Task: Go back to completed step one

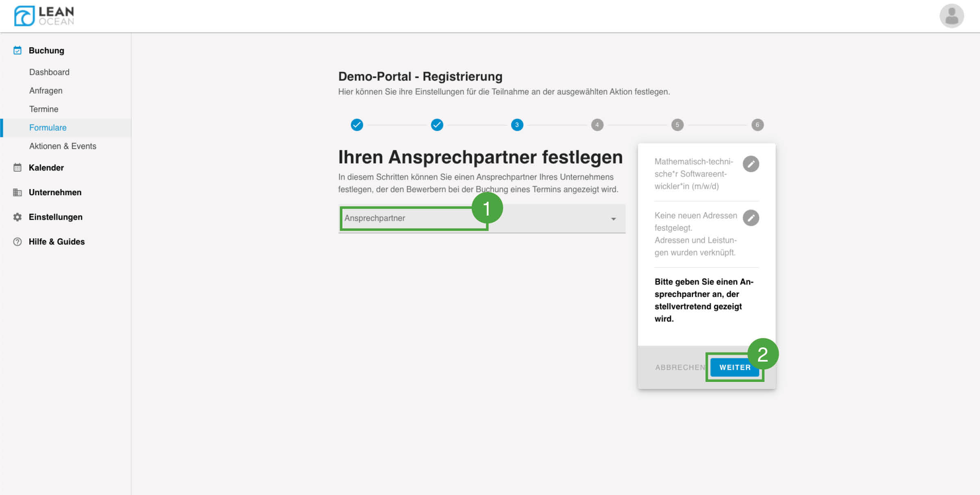Action: point(357,125)
